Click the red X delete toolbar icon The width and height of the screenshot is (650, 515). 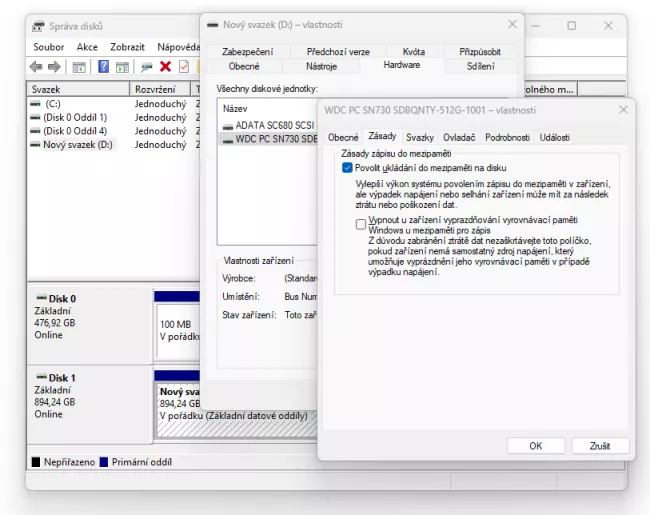pyautogui.click(x=166, y=67)
